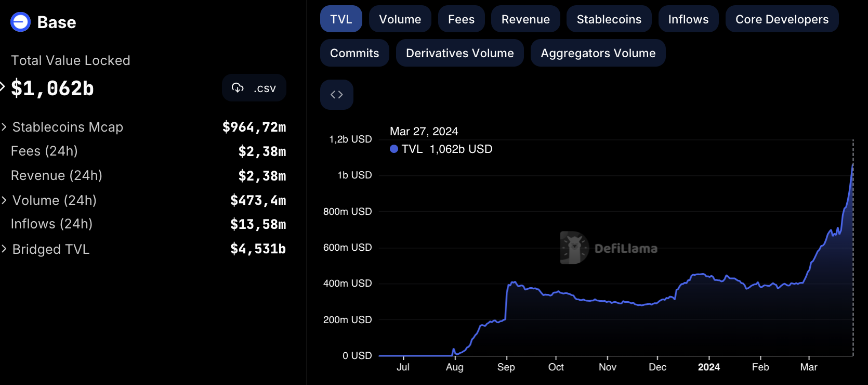Toggle the Volume chart metric
Viewport: 868px width, 385px height.
coord(400,19)
